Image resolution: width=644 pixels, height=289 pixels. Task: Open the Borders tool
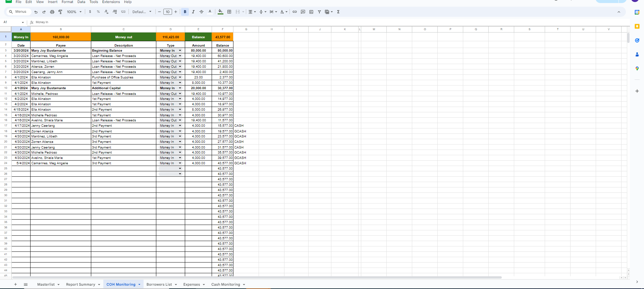point(229,12)
